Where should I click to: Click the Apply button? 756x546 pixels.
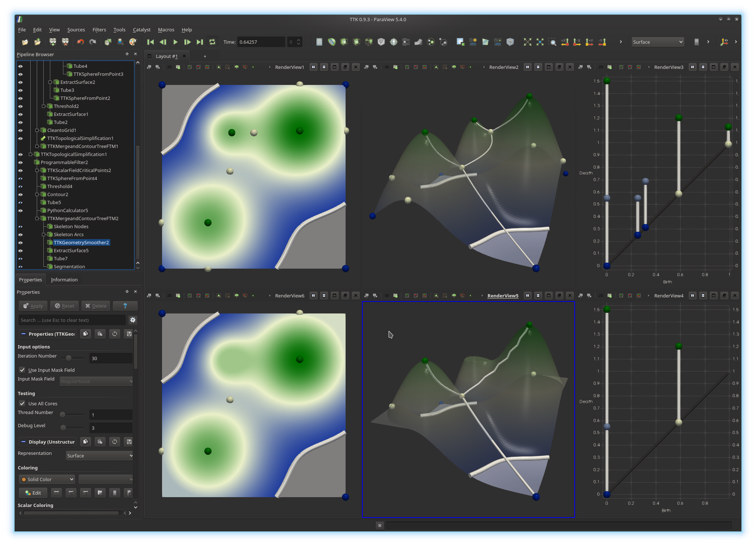[x=33, y=306]
